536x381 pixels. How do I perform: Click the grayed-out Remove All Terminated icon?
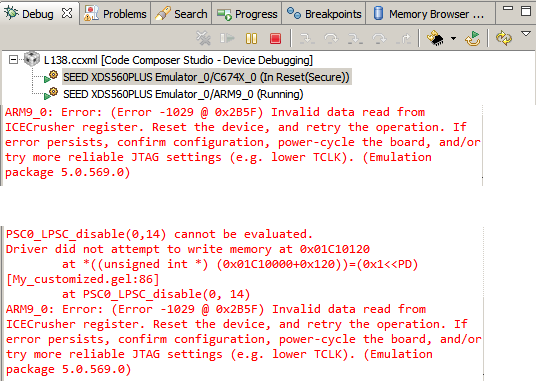[203, 38]
